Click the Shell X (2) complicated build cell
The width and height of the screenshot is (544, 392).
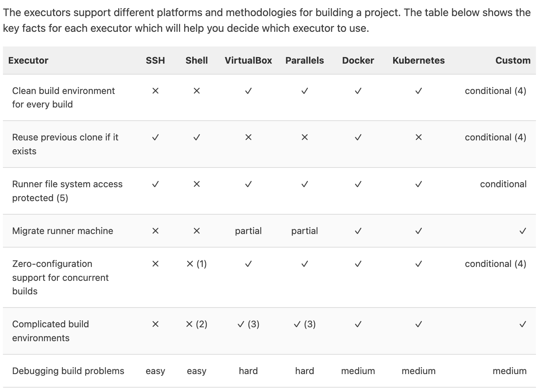click(x=197, y=324)
